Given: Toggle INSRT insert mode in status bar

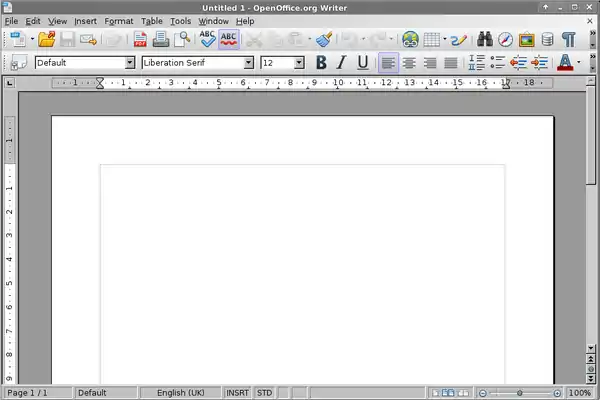Looking at the screenshot, I should click(238, 393).
